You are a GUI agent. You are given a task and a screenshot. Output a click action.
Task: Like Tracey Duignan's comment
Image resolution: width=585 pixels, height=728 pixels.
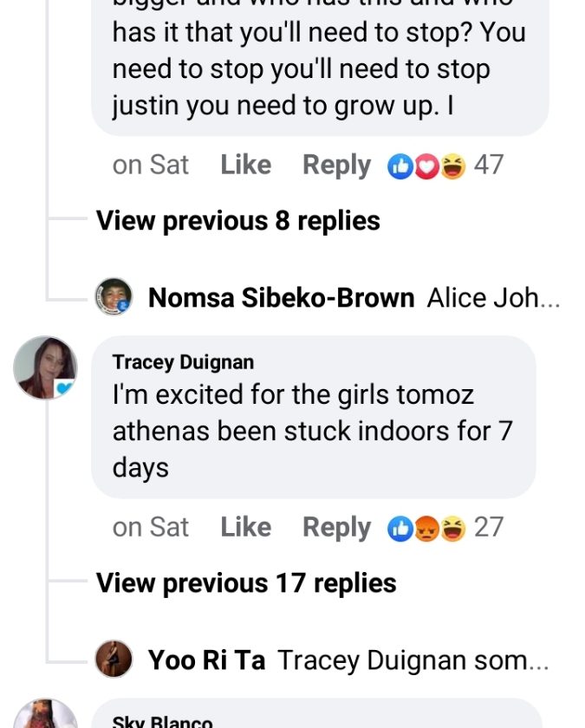[245, 527]
